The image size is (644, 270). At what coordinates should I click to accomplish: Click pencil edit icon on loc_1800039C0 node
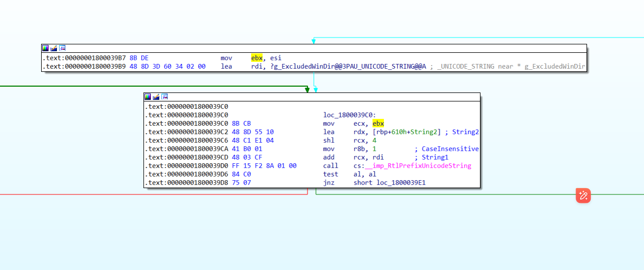(156, 97)
